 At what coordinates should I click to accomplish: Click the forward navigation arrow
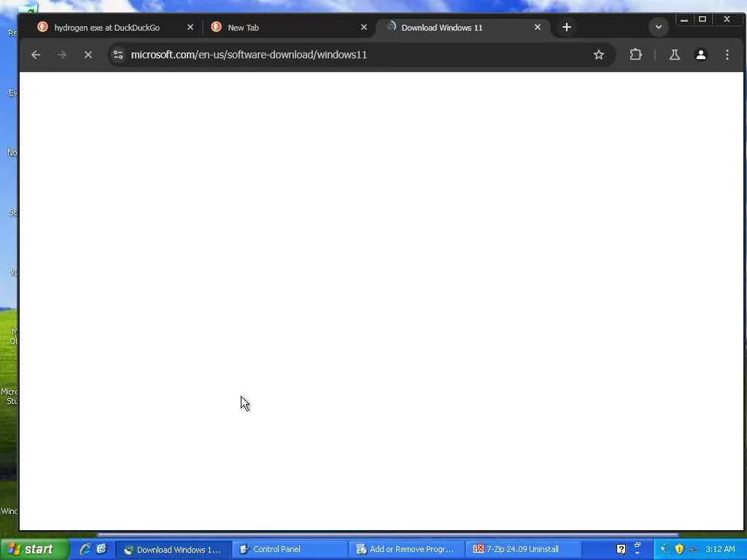pyautogui.click(x=62, y=55)
